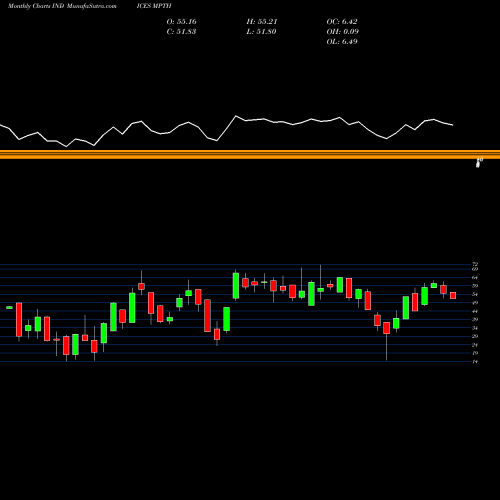The height and width of the screenshot is (500, 500).
Task: Click the 'OL: 6.49' value
Action: (x=342, y=42)
